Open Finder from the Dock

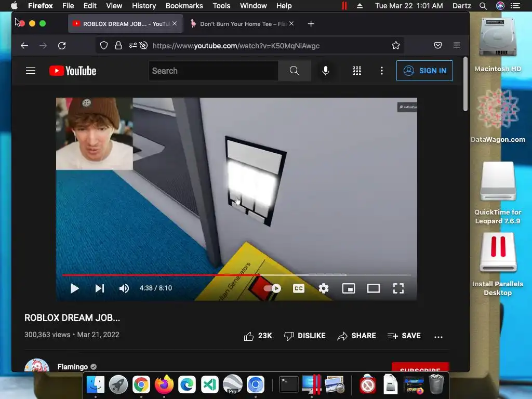pyautogui.click(x=96, y=384)
